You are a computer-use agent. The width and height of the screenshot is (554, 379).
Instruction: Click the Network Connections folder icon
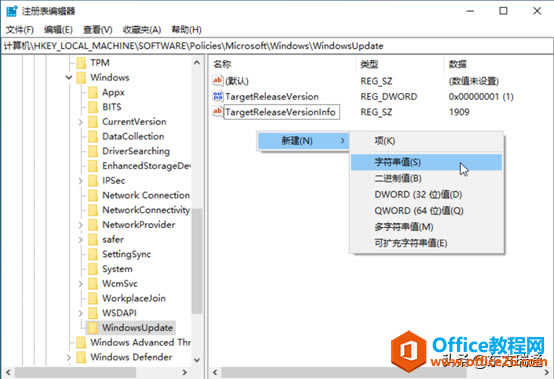93,195
